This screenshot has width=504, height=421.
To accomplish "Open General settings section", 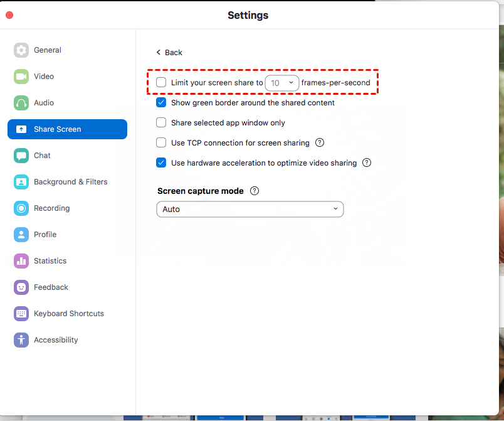I will tap(67, 50).
